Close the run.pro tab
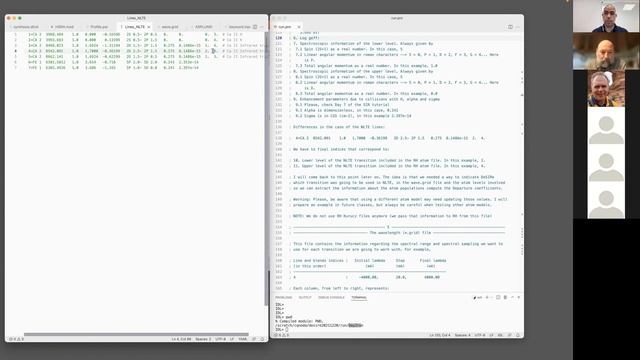Image resolution: width=640 pixels, height=360 pixels. click(x=299, y=27)
